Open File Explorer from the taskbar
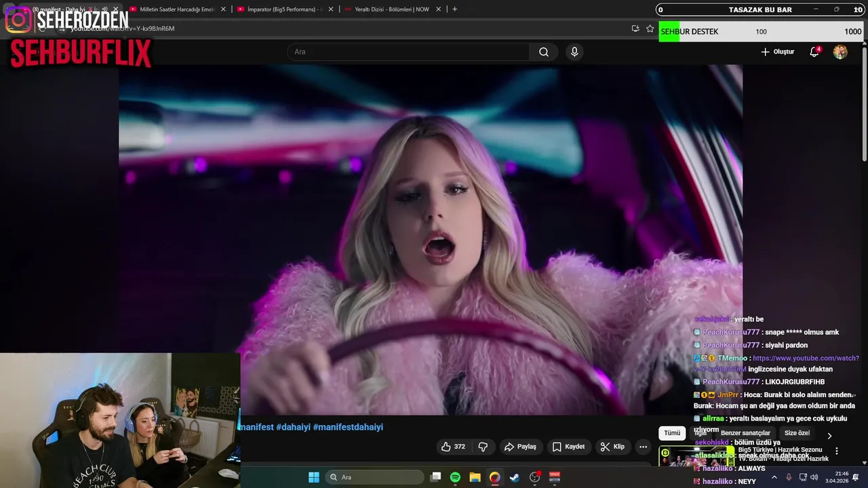 [x=475, y=477]
